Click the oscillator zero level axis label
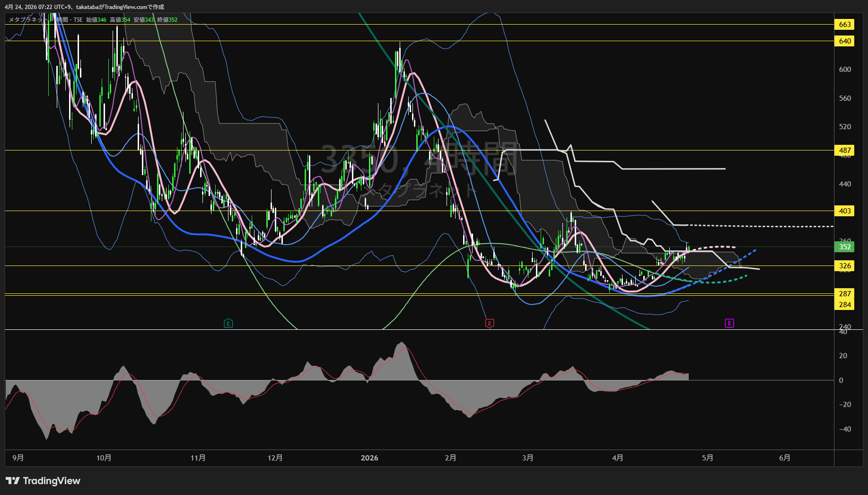Screen dimensions: 868x495 coord(841,380)
